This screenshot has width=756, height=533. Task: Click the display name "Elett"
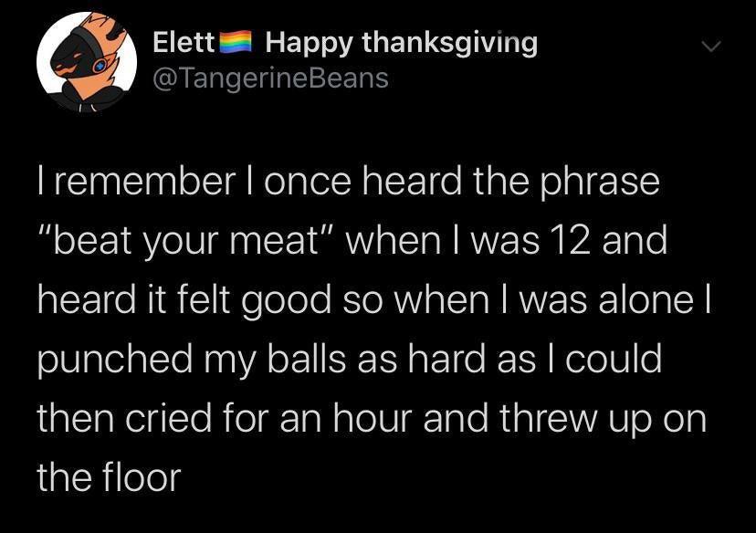point(184,42)
